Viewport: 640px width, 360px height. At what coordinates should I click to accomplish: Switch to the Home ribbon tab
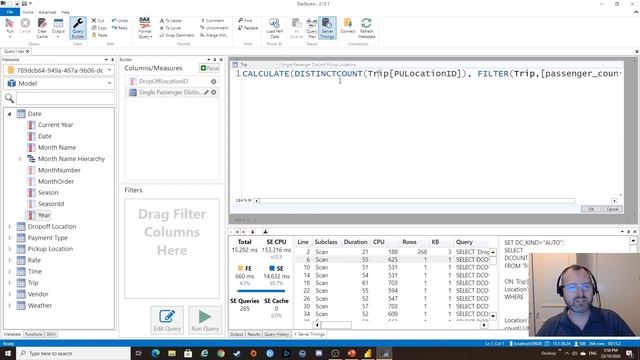click(x=28, y=12)
